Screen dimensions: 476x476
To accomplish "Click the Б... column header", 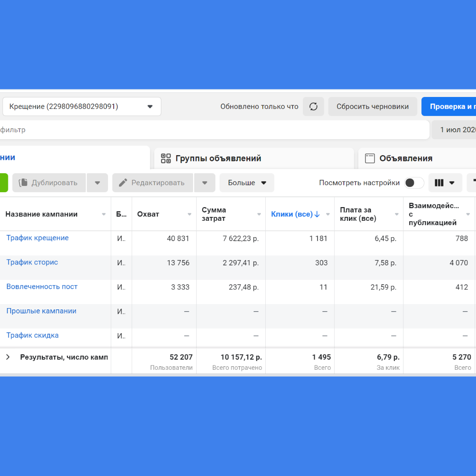I will (122, 214).
